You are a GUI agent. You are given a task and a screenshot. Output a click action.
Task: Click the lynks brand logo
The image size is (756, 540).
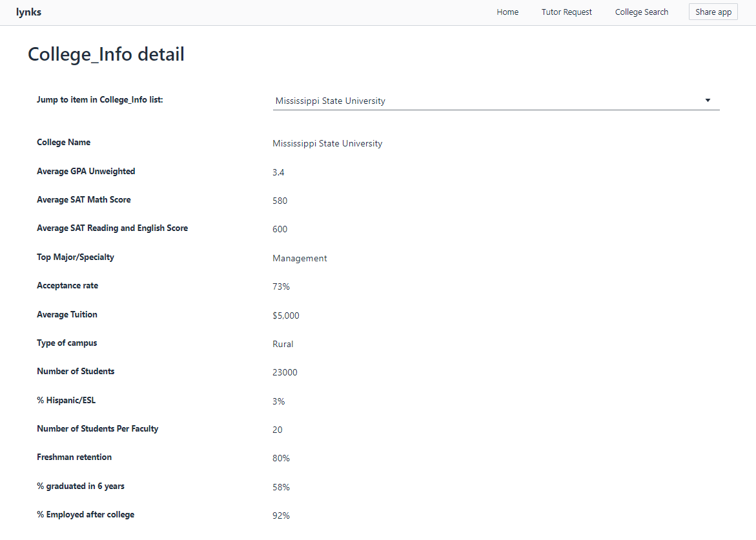pos(28,12)
